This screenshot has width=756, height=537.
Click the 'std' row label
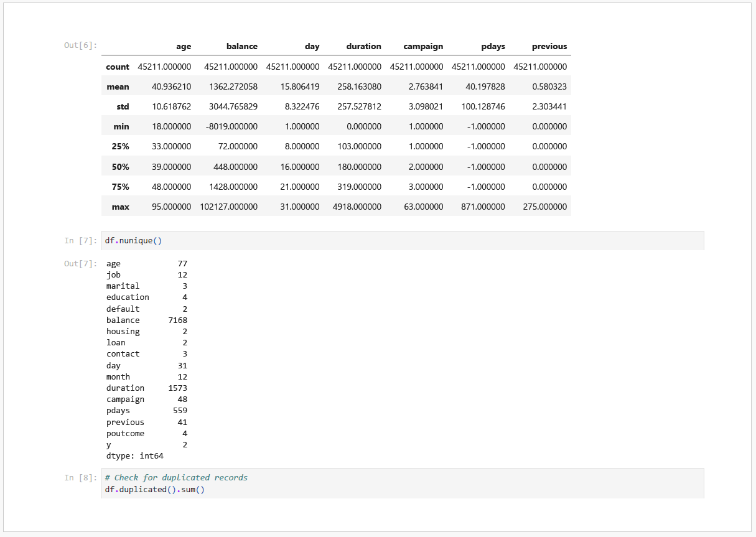[x=122, y=106]
